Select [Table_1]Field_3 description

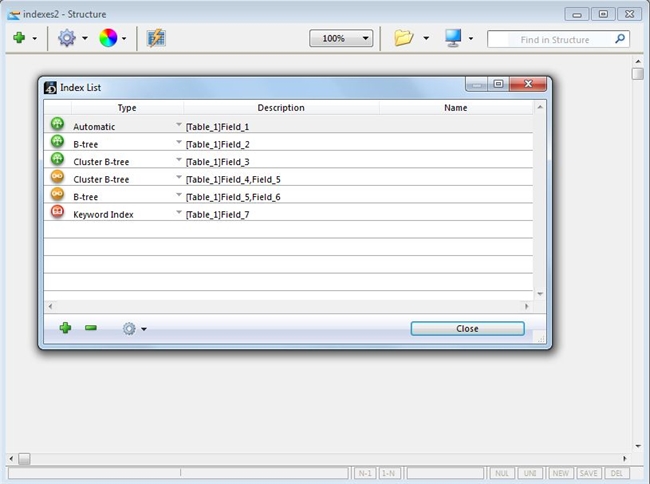pyautogui.click(x=218, y=162)
